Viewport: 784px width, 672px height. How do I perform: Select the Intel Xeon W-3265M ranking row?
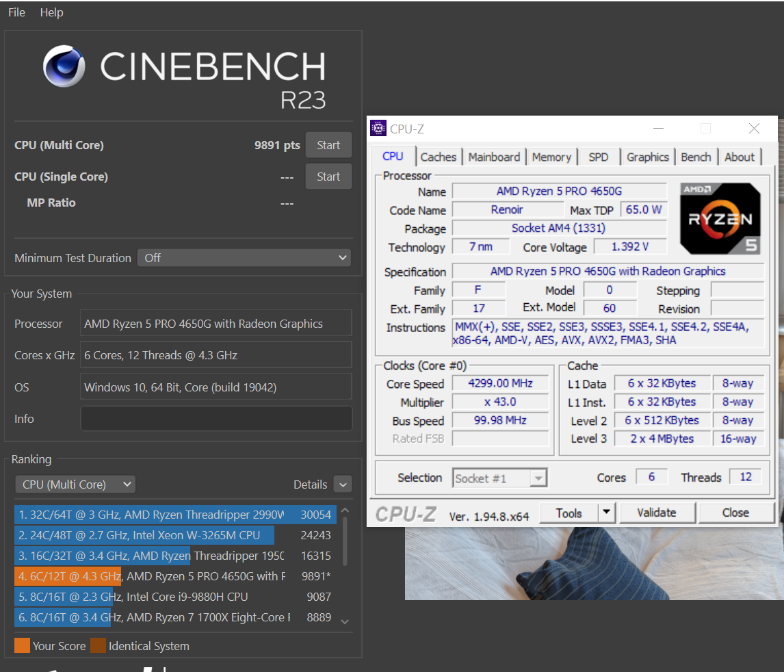click(175, 535)
